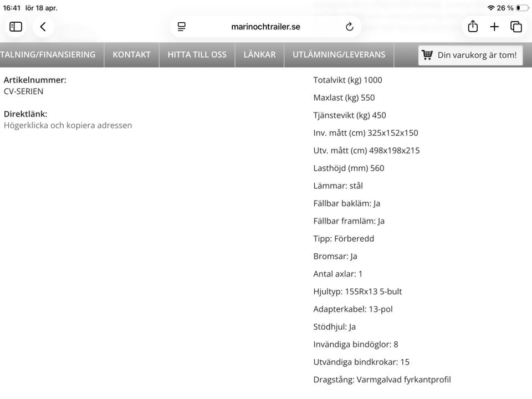532x399 pixels.
Task: Select the CV-SERIEN article number text
Action: click(x=23, y=91)
